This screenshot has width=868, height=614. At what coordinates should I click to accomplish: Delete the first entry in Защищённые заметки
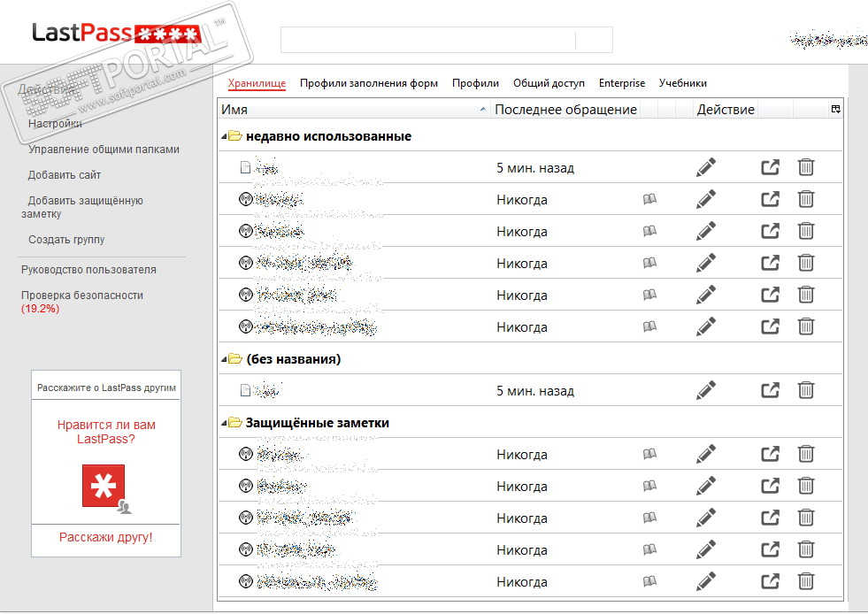tap(806, 454)
